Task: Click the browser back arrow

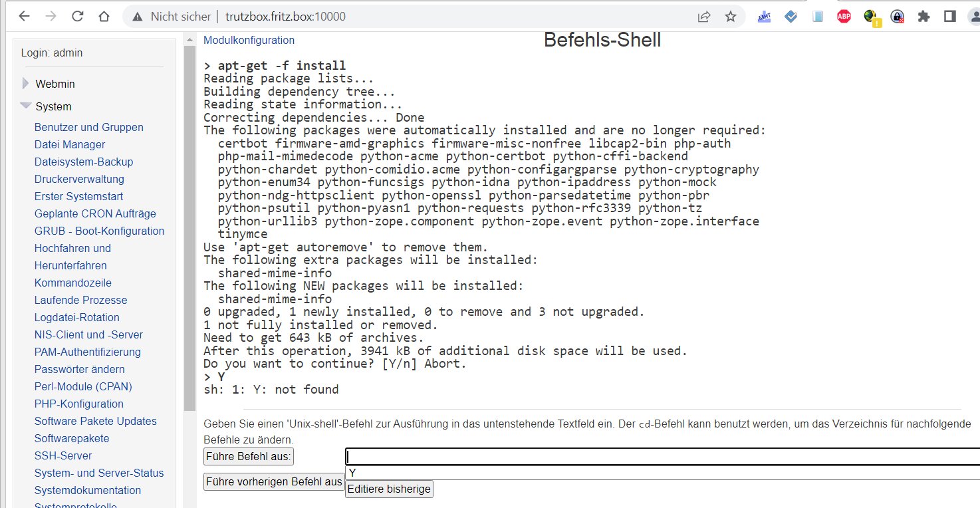Action: pyautogui.click(x=24, y=17)
